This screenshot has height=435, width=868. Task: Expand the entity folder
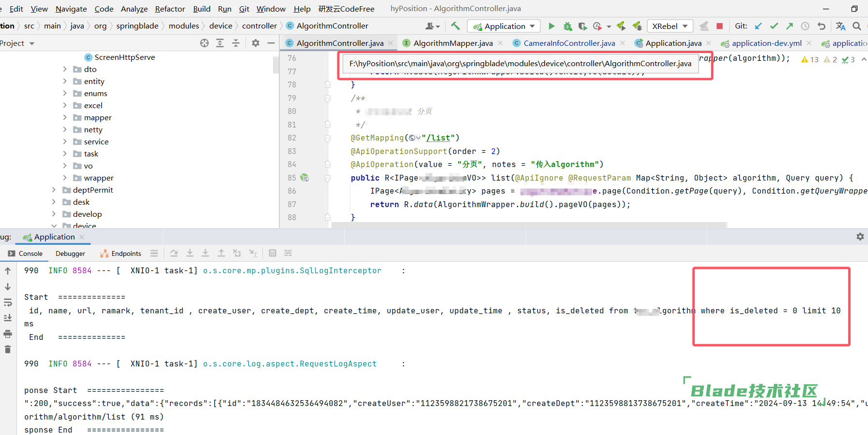[65, 81]
